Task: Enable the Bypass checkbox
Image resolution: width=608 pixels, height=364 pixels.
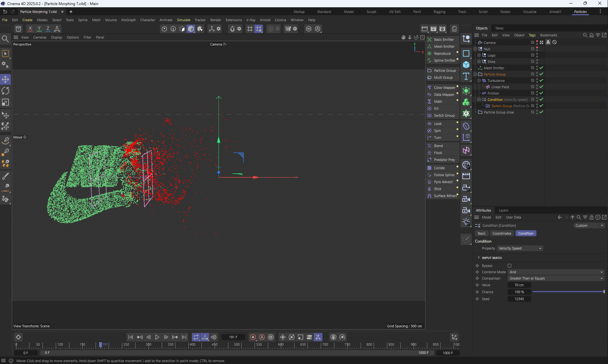Action: 510,266
